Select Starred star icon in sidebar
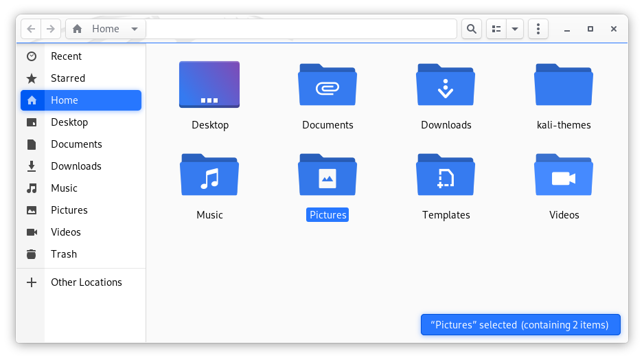Viewport: 644px width, 360px height. (x=32, y=78)
